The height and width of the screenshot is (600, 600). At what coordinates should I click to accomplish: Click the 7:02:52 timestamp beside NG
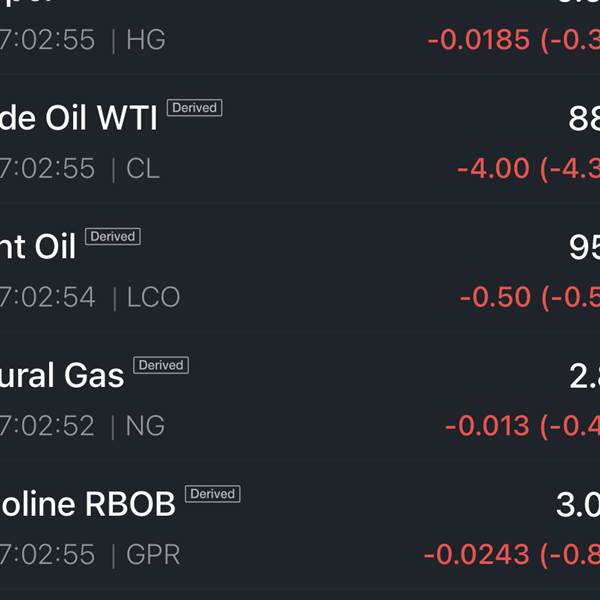(48, 426)
